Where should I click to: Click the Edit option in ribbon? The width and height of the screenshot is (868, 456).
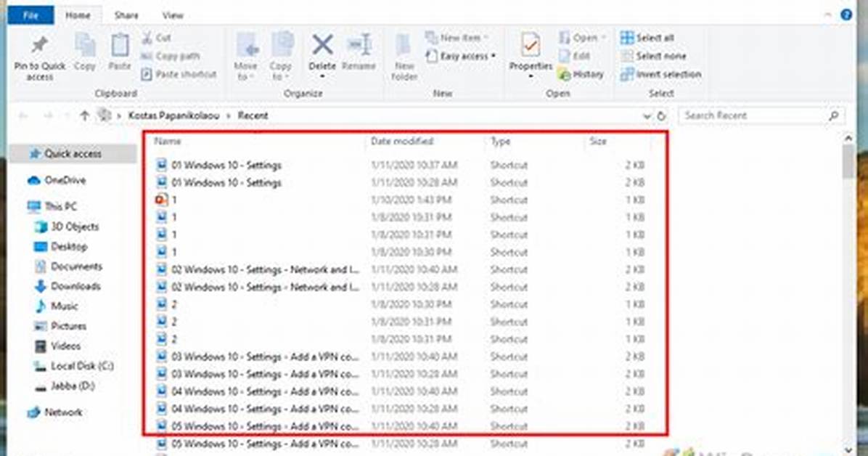(575, 56)
